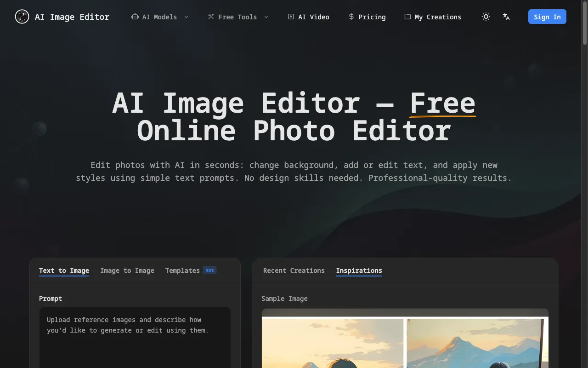This screenshot has width=588, height=368.
Task: Open My Creations page
Action: 433,17
